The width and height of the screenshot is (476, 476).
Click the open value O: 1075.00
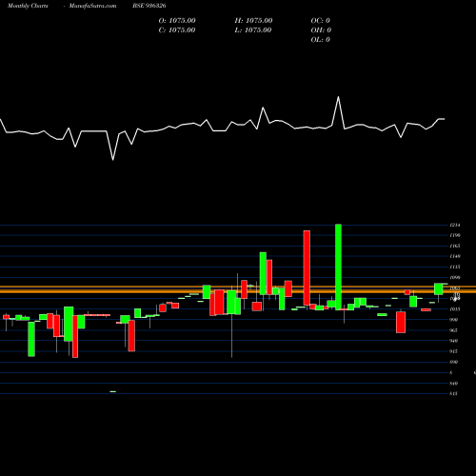click(x=177, y=21)
